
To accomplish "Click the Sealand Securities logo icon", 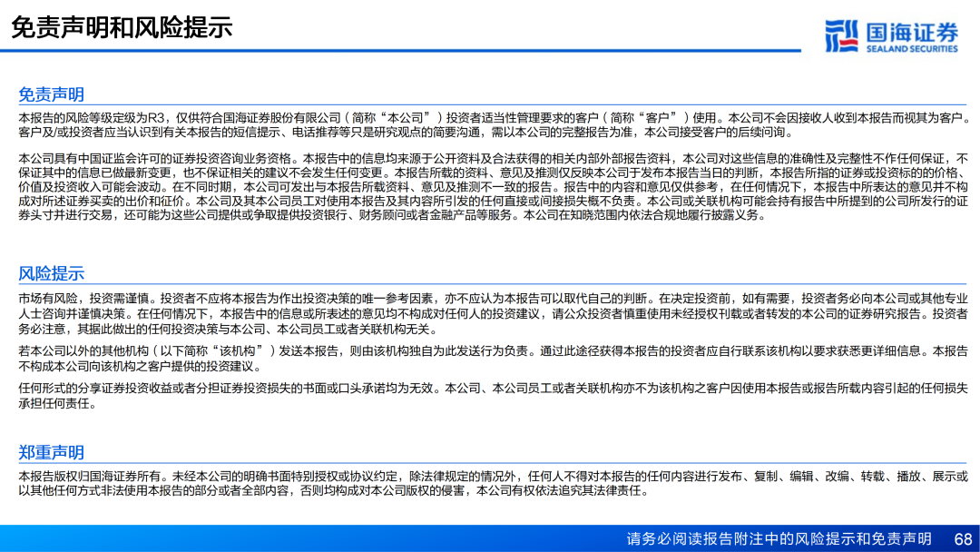I will click(842, 36).
